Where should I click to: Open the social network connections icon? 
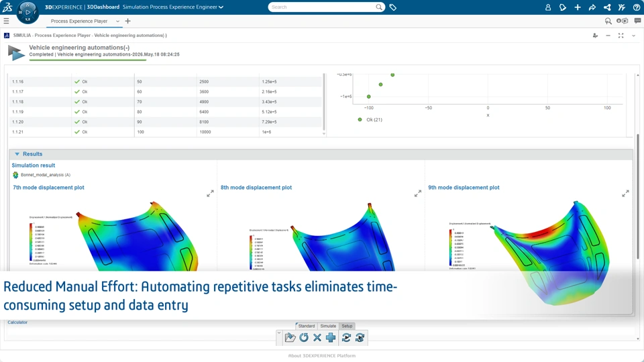607,7
